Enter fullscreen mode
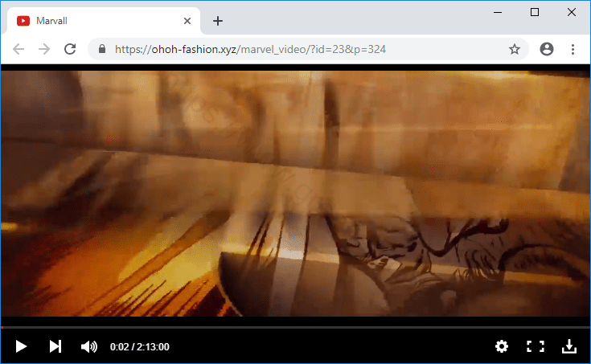591x364 pixels. 536,346
